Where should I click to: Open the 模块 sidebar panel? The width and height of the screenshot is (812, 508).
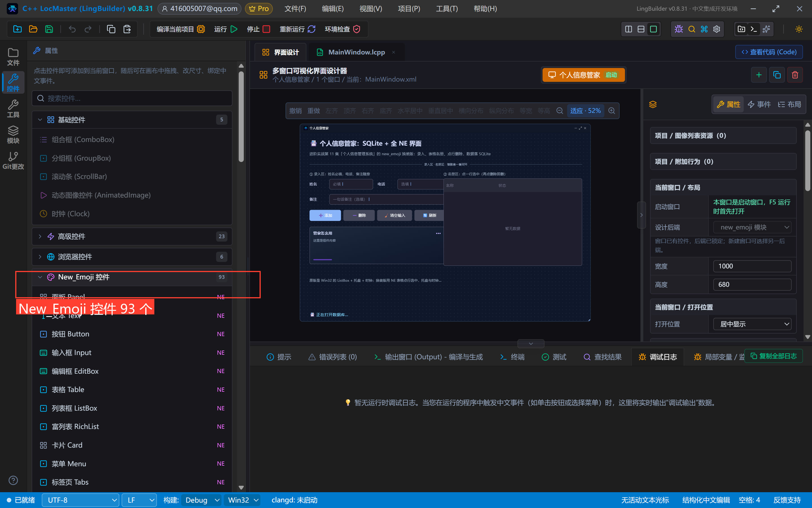coord(13,134)
